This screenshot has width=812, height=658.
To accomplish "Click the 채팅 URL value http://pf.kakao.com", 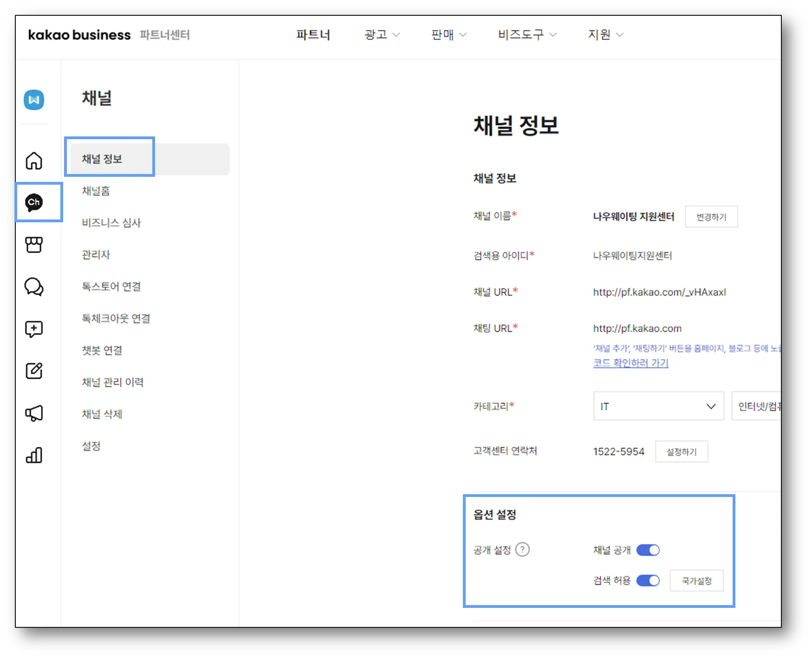I will click(x=637, y=329).
